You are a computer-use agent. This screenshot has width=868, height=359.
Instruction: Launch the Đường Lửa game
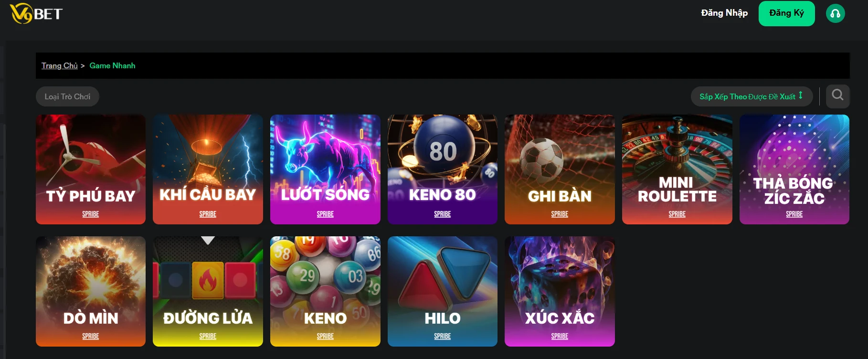208,291
